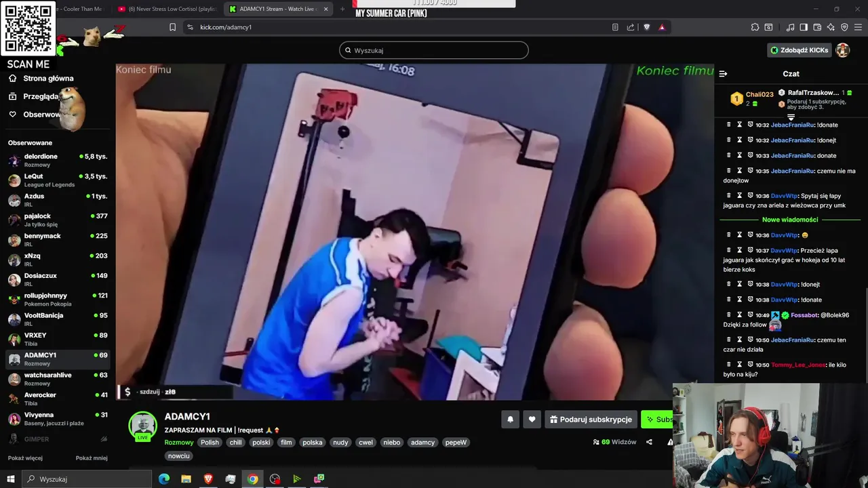Open bennymack channel in followed list
The height and width of the screenshot is (488, 868).
pyautogui.click(x=58, y=240)
